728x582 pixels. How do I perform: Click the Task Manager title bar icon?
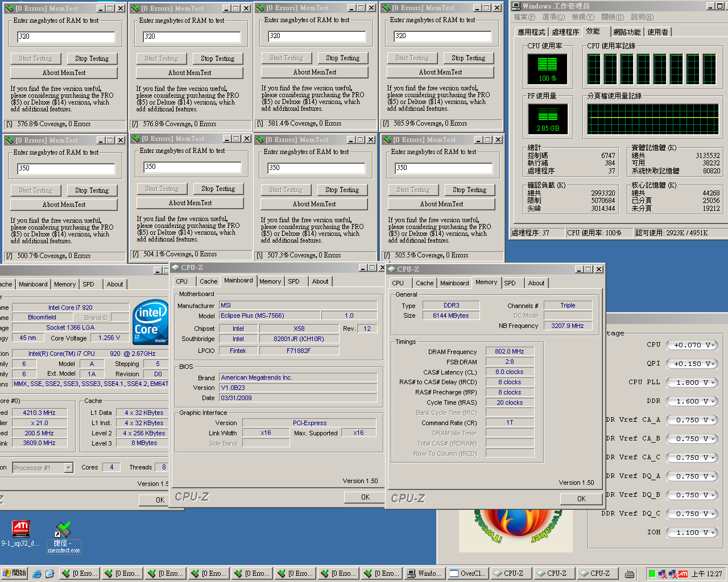tap(516, 6)
